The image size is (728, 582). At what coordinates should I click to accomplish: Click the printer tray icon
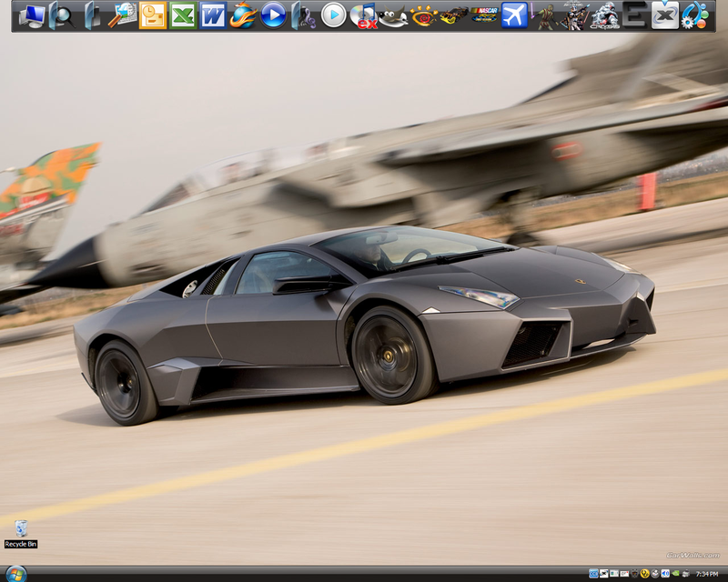tap(686, 574)
